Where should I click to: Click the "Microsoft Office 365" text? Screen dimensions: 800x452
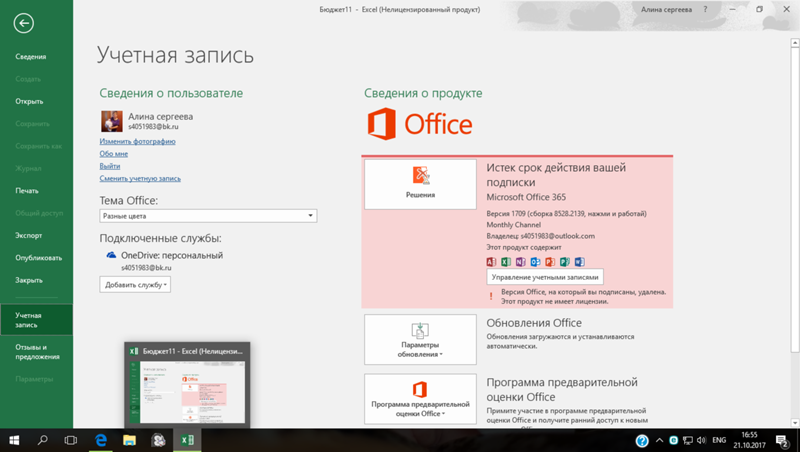tap(526, 197)
